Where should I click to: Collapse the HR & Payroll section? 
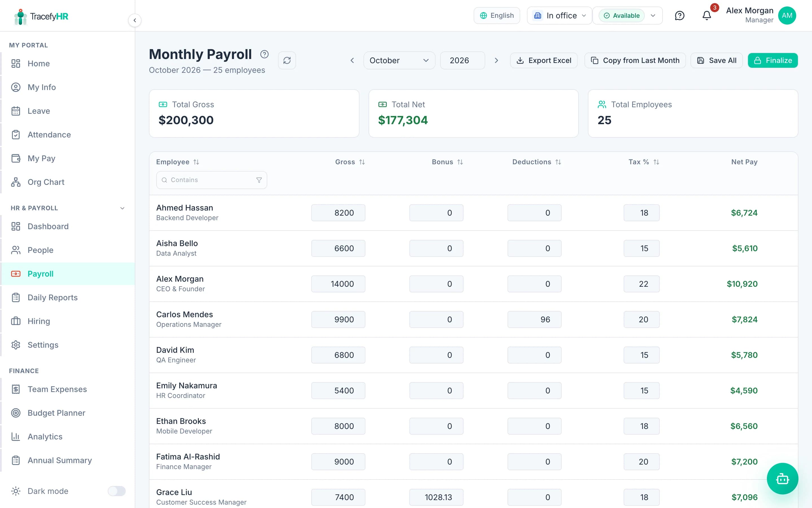click(x=122, y=208)
